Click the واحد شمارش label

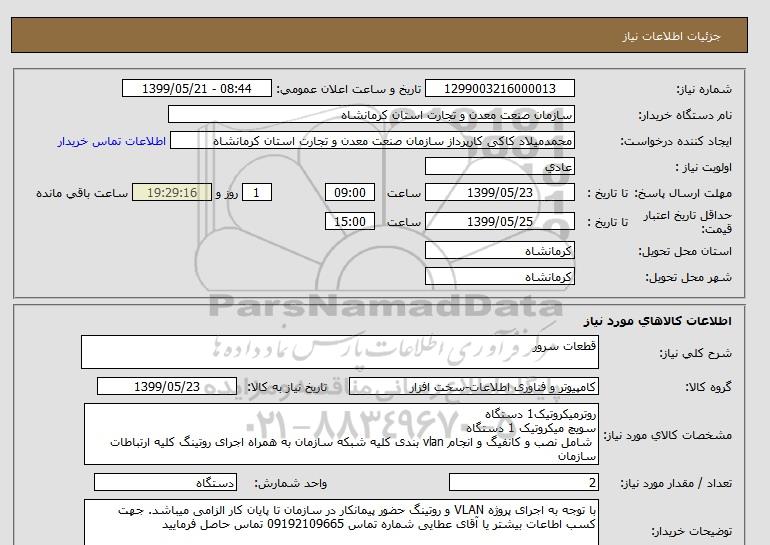pos(291,484)
